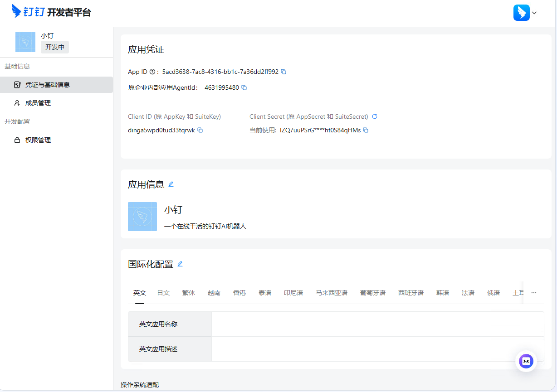Screen dimensions: 557x392
Task: Open the account avatar dropdown menu
Action: [525, 13]
